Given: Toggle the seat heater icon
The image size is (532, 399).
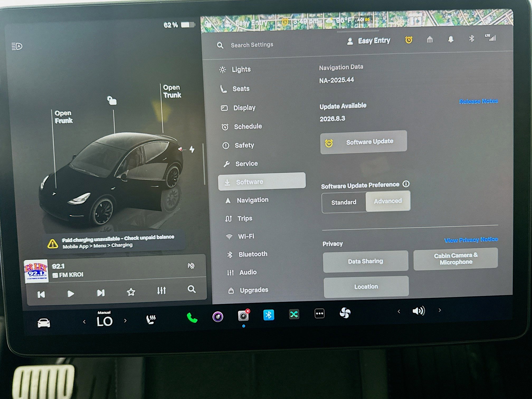Looking at the screenshot, I should [x=151, y=319].
